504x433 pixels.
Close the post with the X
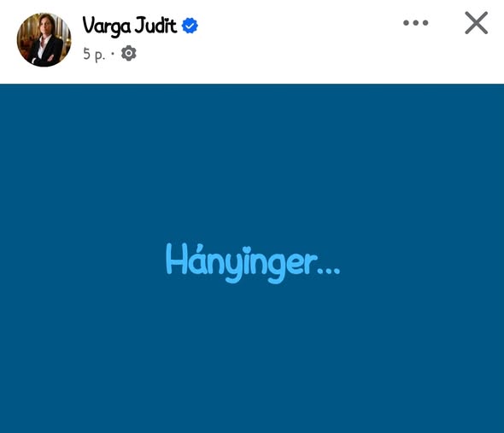tap(477, 23)
